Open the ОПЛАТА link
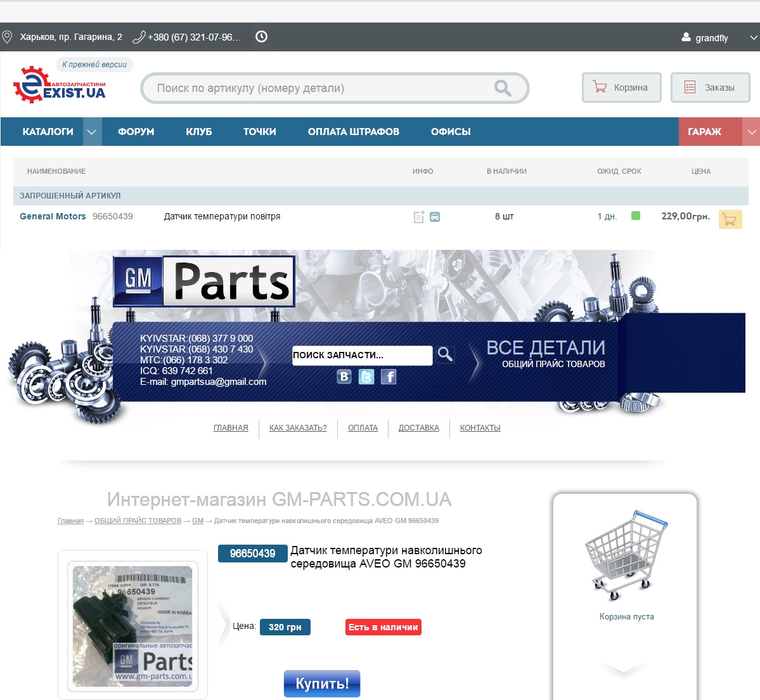 coord(363,427)
